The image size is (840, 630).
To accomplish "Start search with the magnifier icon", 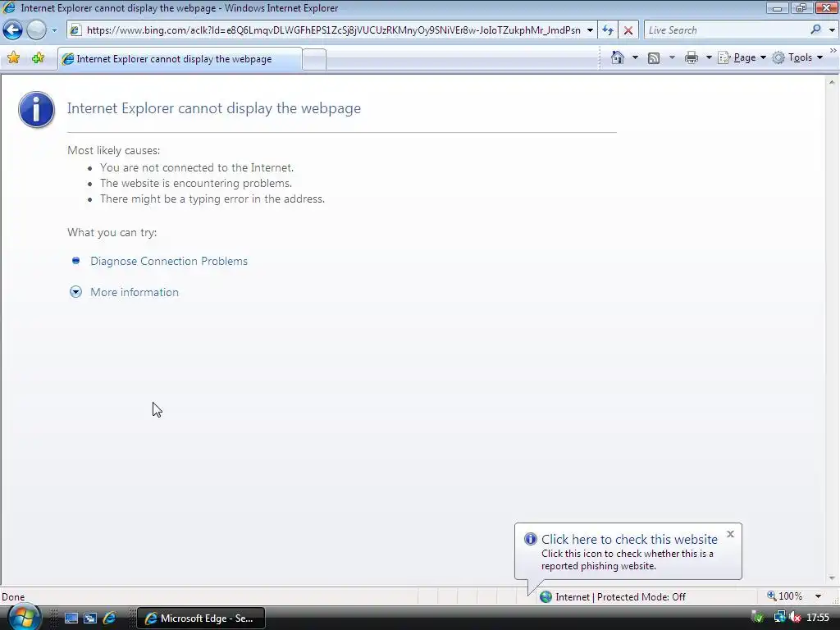I will [x=815, y=30].
